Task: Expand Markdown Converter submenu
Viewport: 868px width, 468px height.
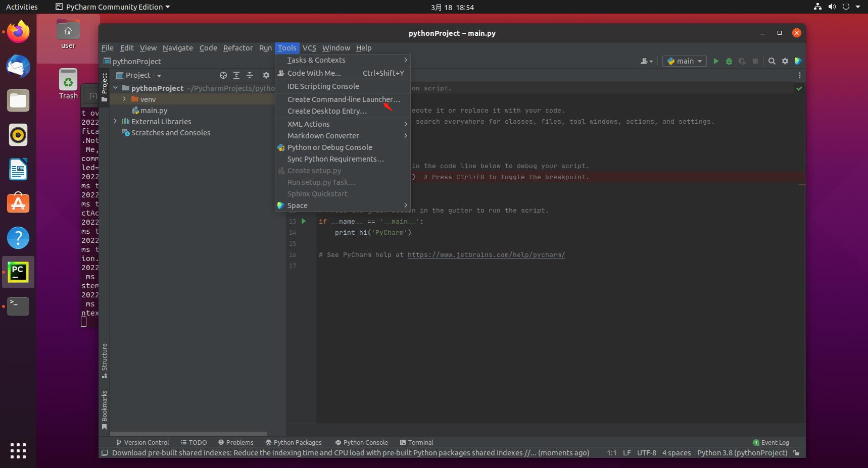Action: pyautogui.click(x=343, y=136)
